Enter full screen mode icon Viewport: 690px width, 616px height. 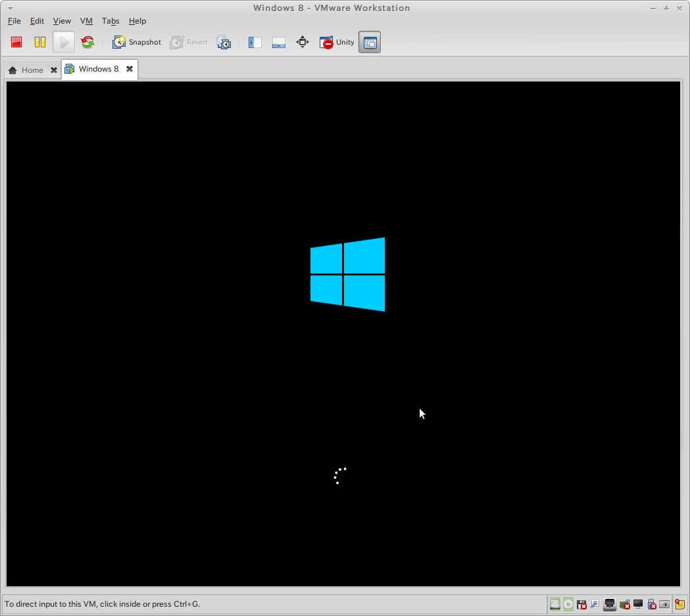click(303, 42)
